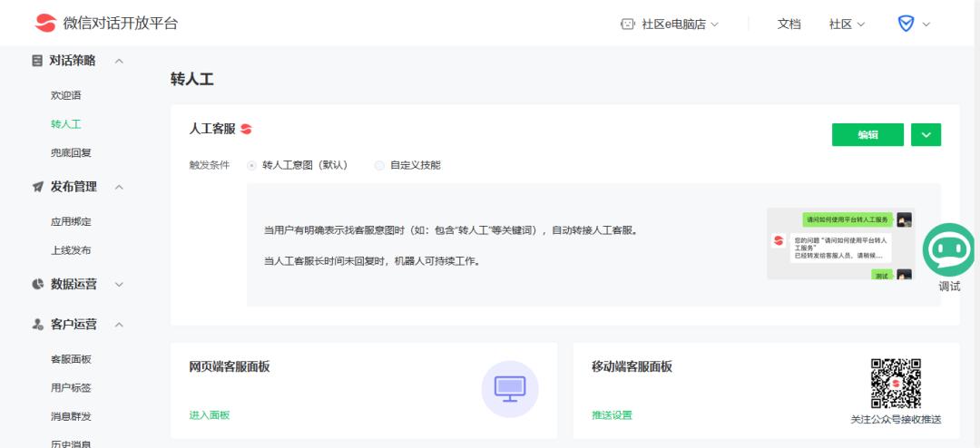The width and height of the screenshot is (980, 448).
Task: Click the QR code in 移动端客服面板
Action: click(x=896, y=383)
